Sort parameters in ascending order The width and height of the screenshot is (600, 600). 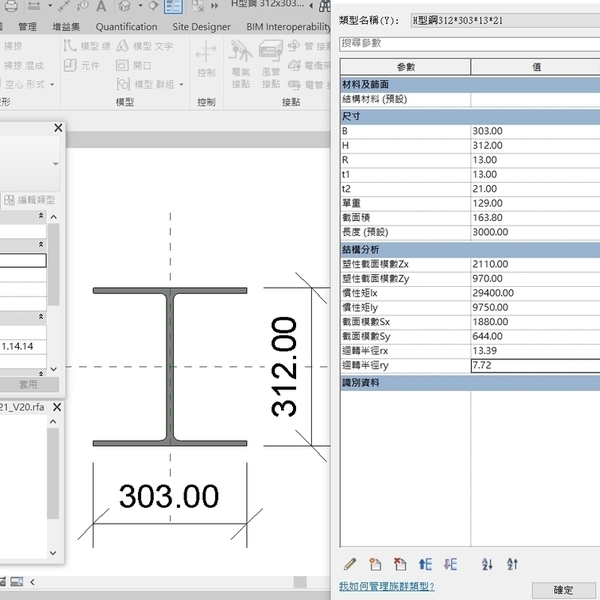click(488, 564)
